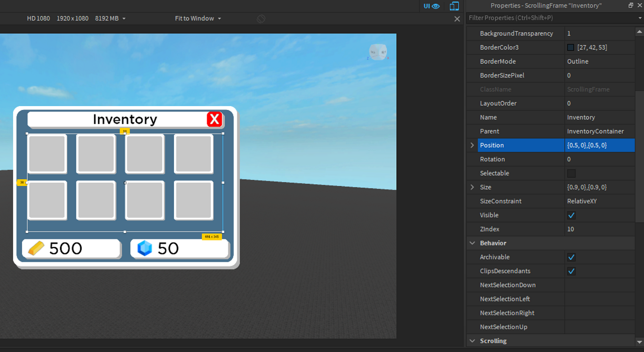Expand the Position property
The width and height of the screenshot is (644, 352).
coord(472,145)
